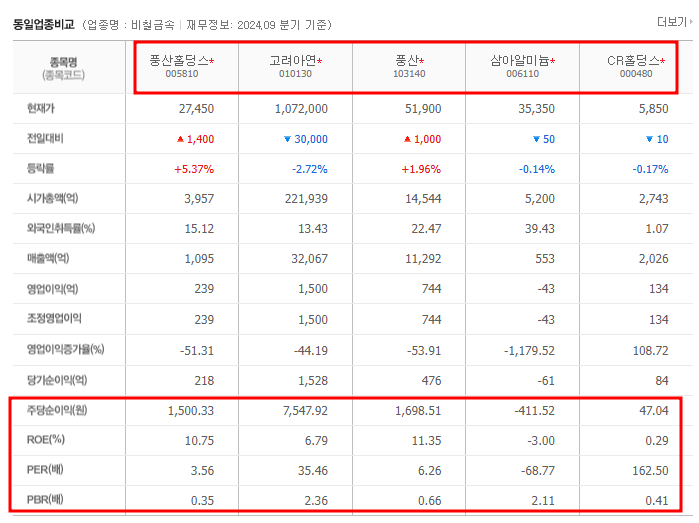The width and height of the screenshot is (699, 523).
Task: Click foreign ownership value 15.12
Action: (199, 229)
